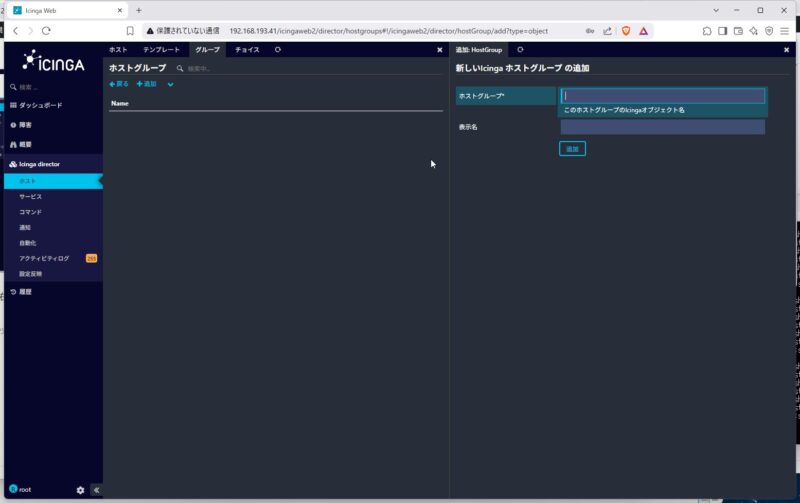Open the settings gear icon in sidebar
This screenshot has height=503, width=800.
click(80, 490)
